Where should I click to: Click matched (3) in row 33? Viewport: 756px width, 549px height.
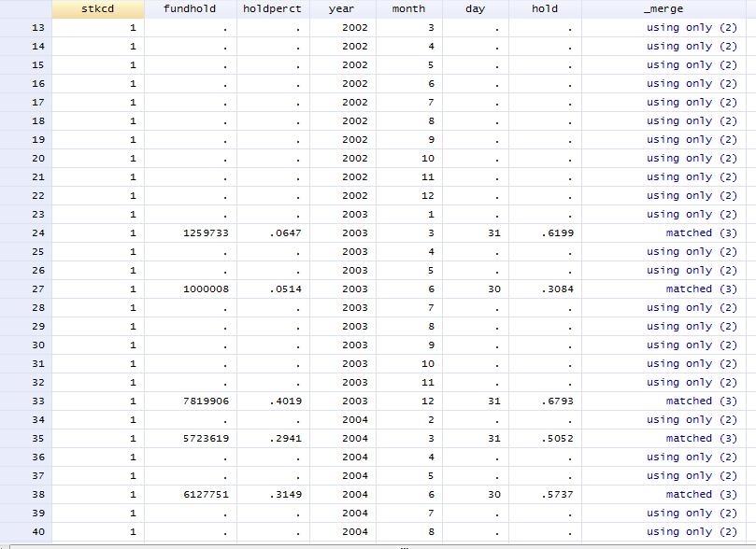(702, 401)
